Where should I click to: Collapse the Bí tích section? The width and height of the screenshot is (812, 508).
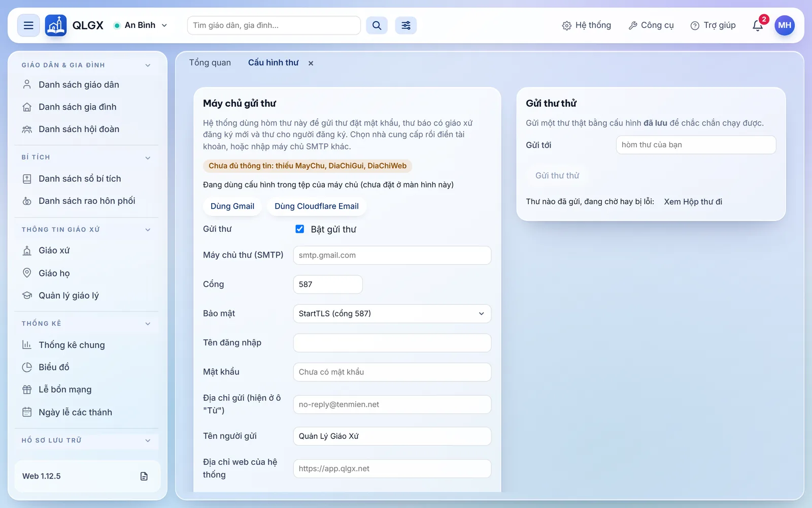click(148, 157)
